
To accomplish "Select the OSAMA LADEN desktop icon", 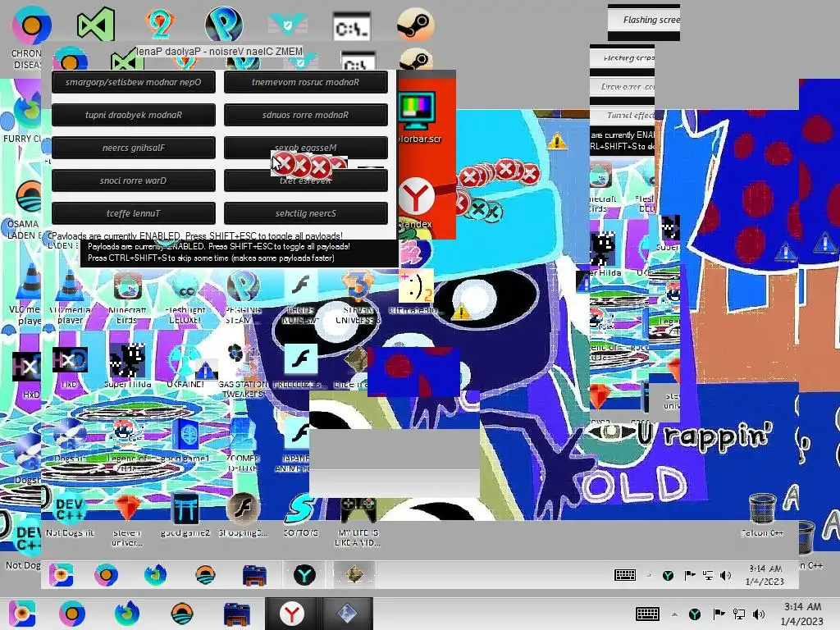I will click(x=25, y=210).
